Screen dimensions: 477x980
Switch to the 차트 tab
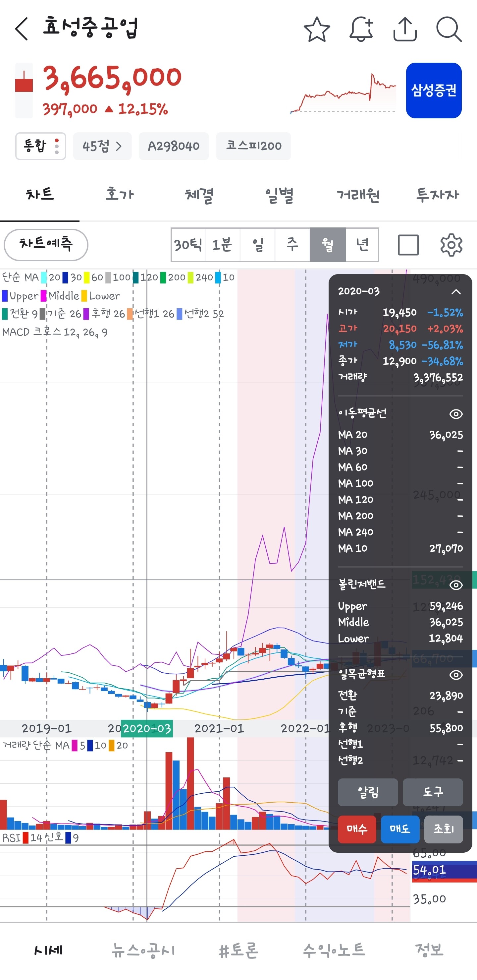[39, 194]
